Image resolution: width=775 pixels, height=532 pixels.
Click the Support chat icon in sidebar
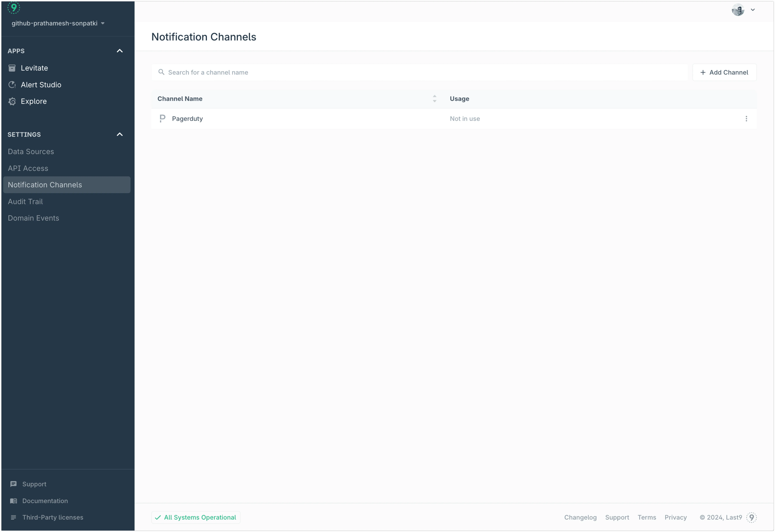click(13, 484)
